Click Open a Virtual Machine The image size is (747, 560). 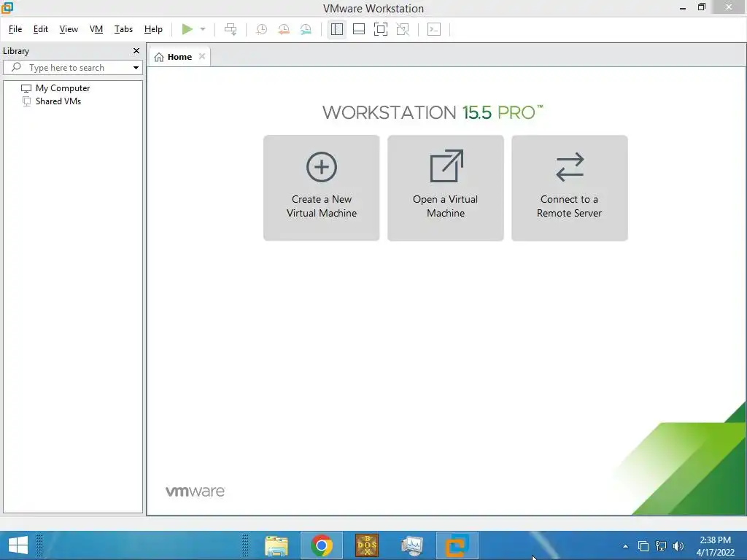pyautogui.click(x=446, y=188)
